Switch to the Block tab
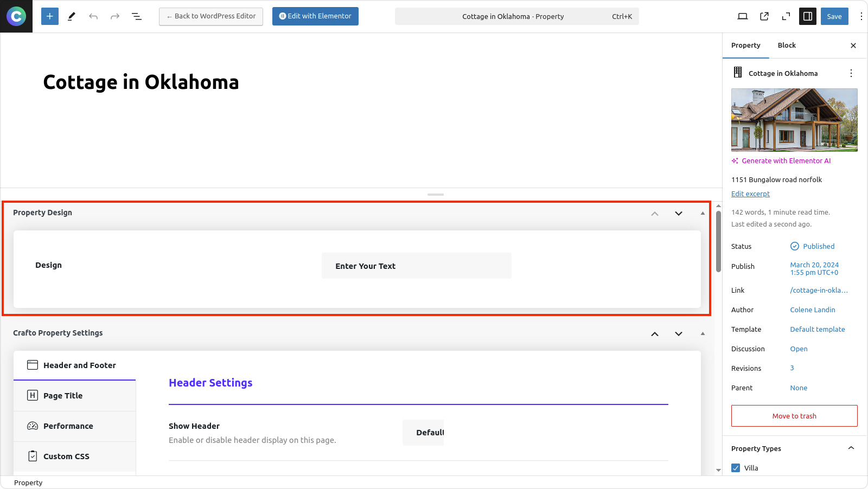This screenshot has width=868, height=489. click(x=787, y=46)
